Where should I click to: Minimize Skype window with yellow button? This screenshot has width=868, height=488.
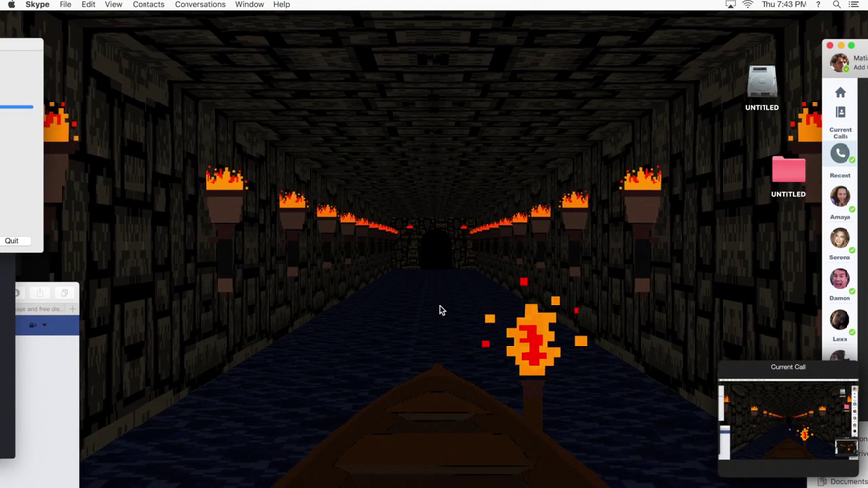pyautogui.click(x=841, y=45)
